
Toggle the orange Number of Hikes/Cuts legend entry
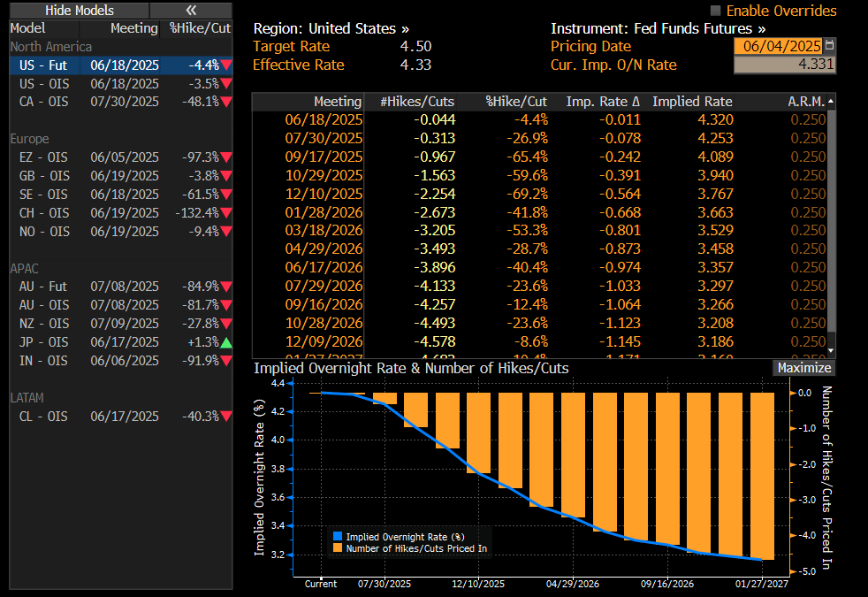pos(337,548)
